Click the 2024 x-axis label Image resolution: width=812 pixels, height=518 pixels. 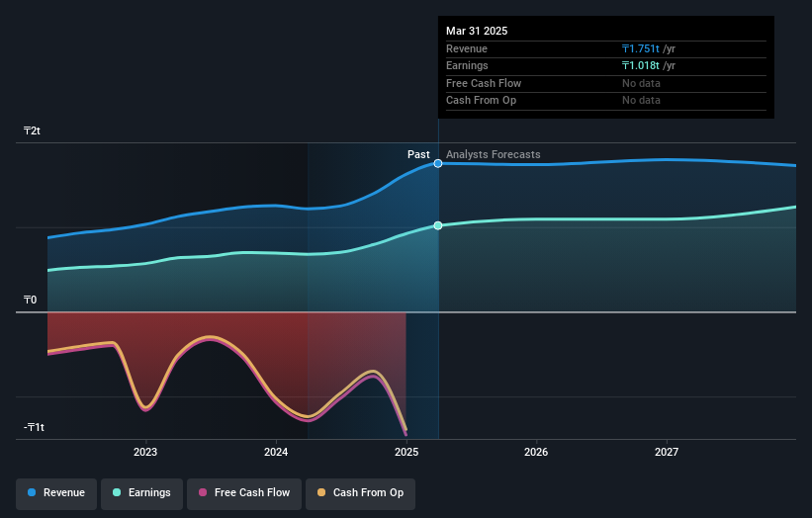coord(276,452)
